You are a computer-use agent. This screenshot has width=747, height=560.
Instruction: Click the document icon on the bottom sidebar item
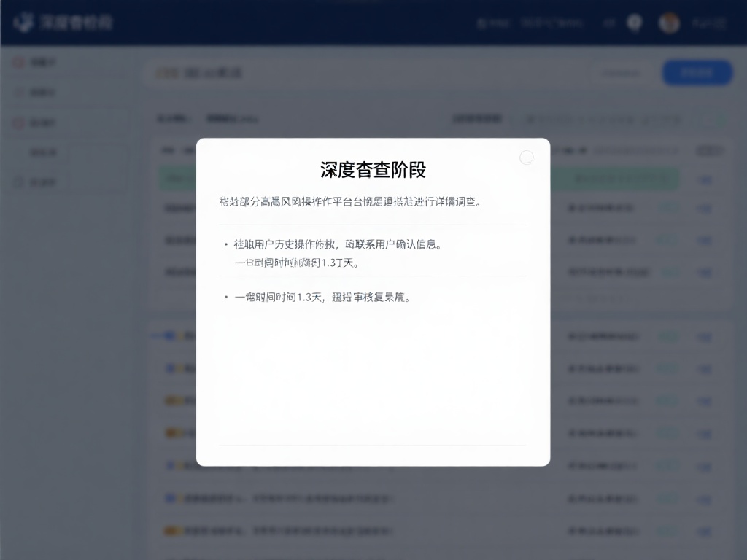19,182
